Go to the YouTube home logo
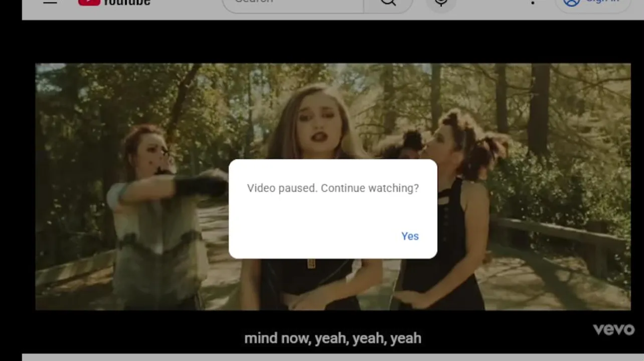The height and width of the screenshot is (361, 644). [114, 2]
